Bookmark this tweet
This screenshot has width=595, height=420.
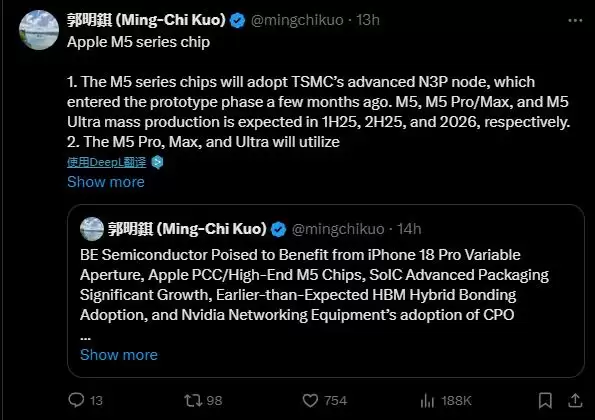[545, 400]
